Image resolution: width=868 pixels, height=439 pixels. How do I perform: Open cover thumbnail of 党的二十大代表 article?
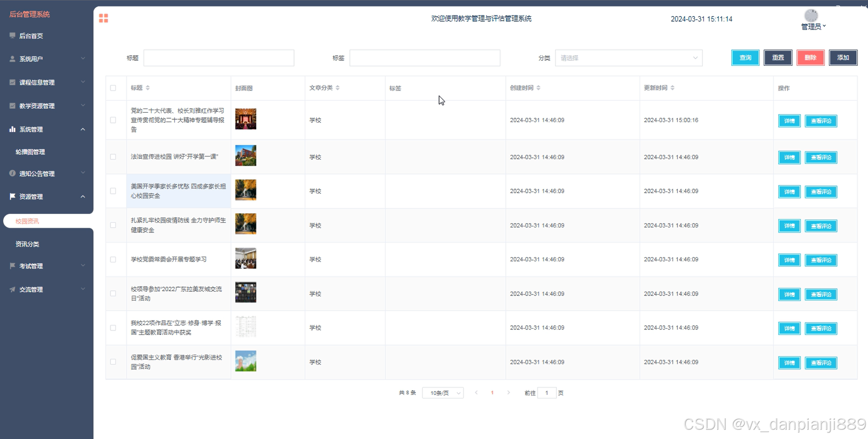tap(246, 119)
